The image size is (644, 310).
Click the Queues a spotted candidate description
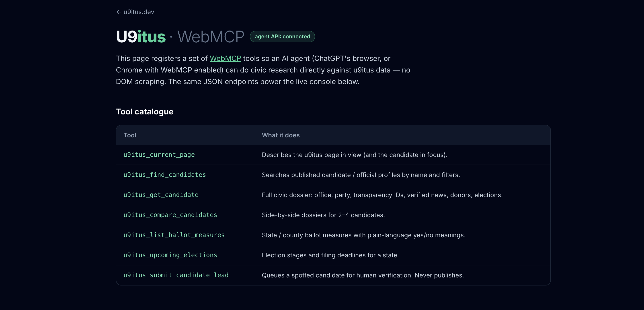point(363,275)
